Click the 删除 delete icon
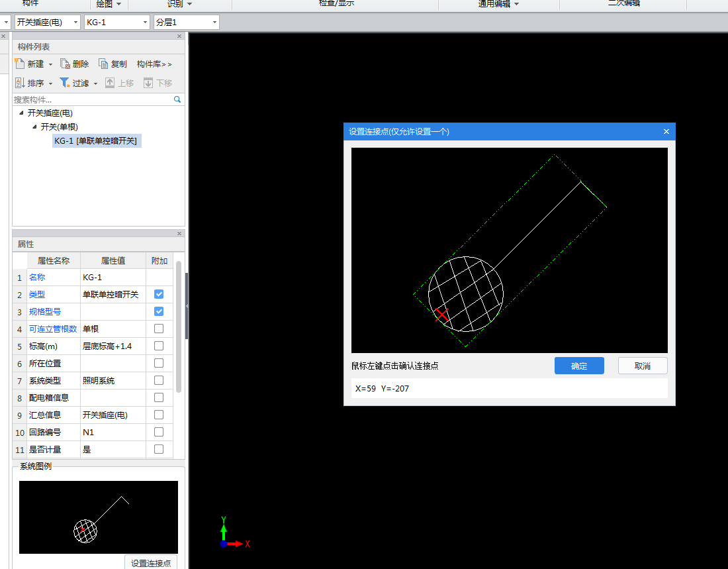Screen dimensions: 728x569 65,64
